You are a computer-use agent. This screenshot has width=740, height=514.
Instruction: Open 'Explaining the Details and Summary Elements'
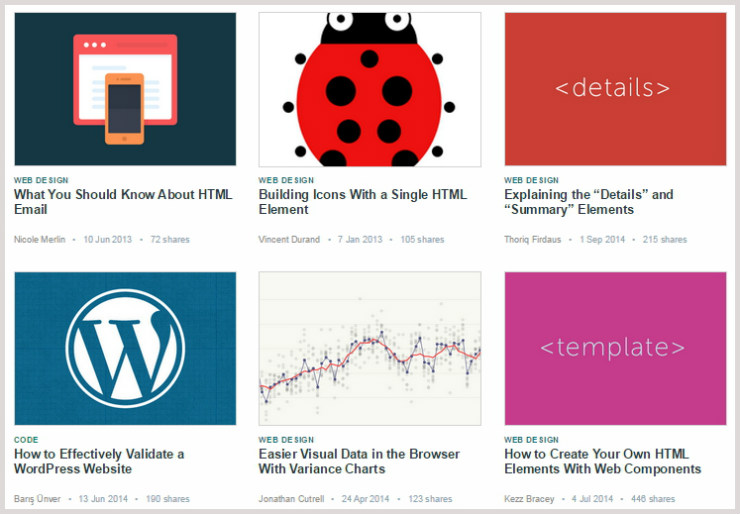(x=589, y=202)
